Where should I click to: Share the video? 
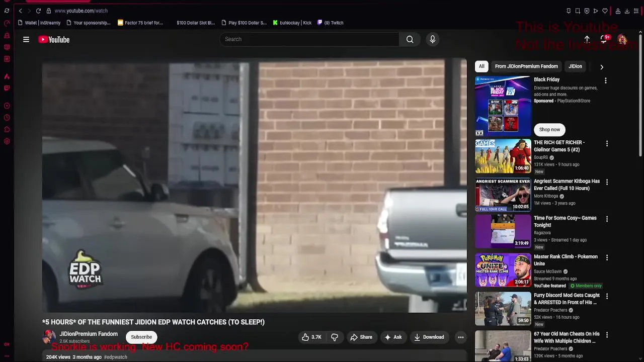pyautogui.click(x=361, y=337)
